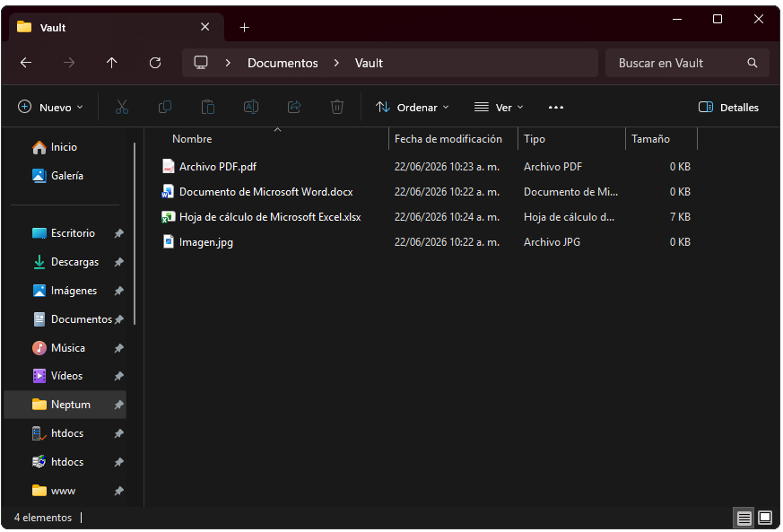Click Documentos in the address path

click(283, 63)
